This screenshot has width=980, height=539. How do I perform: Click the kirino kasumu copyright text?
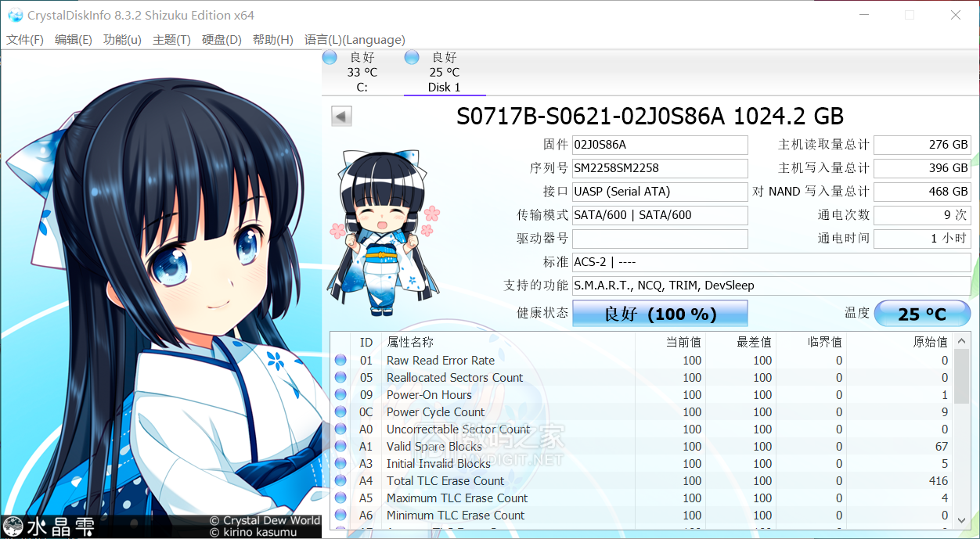(254, 533)
